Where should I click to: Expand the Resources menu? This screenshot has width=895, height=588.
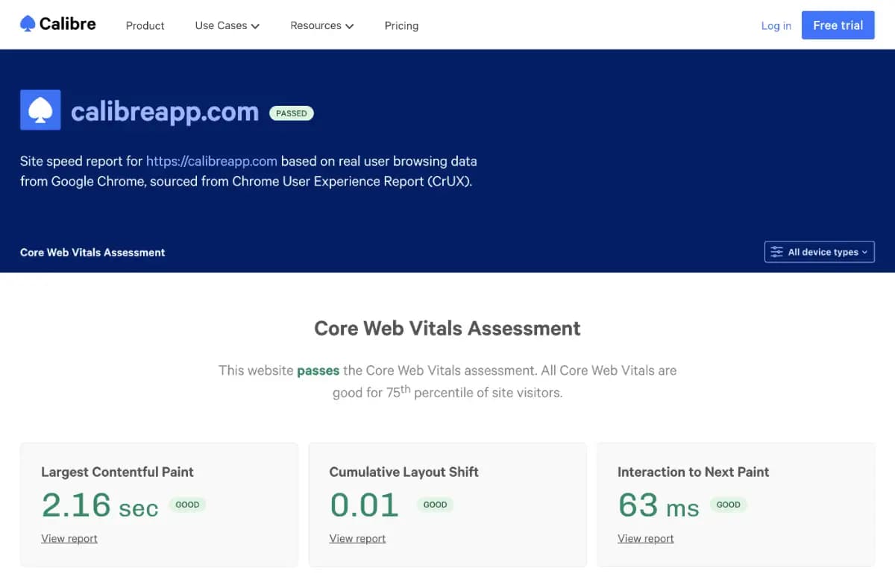tap(321, 25)
